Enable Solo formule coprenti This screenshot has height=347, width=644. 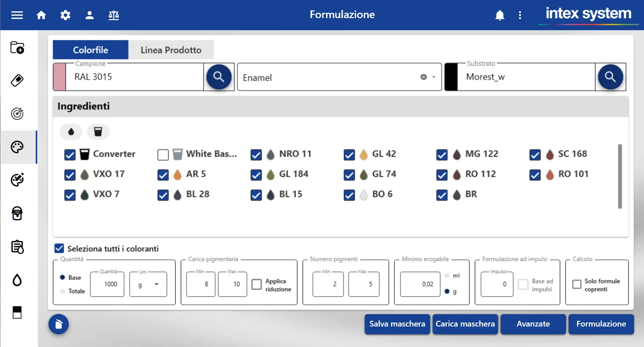pos(577,284)
